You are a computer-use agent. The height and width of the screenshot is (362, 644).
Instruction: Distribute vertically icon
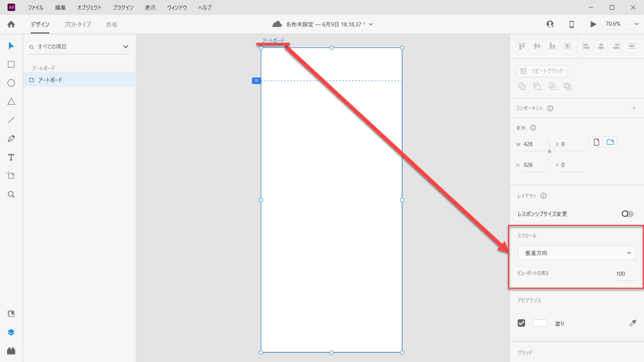pos(567,46)
